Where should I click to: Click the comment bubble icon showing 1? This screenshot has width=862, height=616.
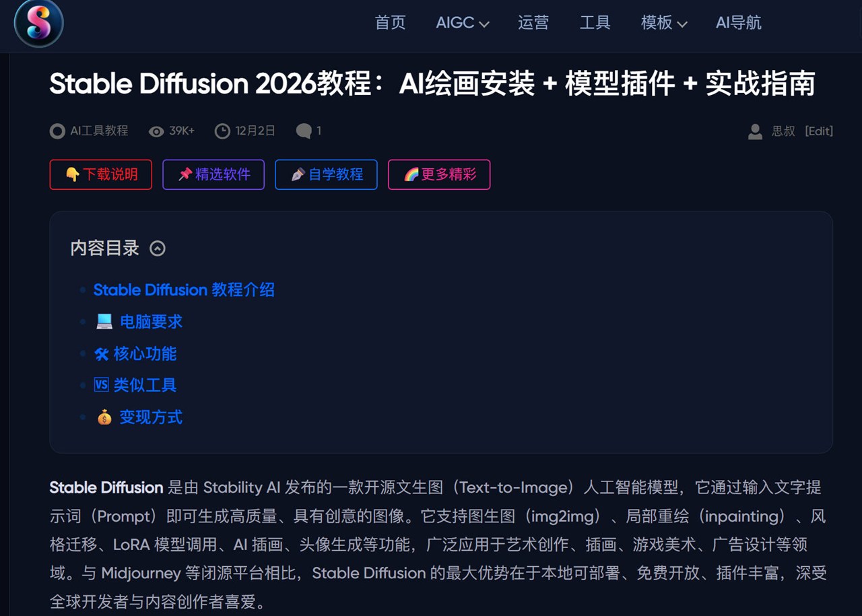point(304,131)
